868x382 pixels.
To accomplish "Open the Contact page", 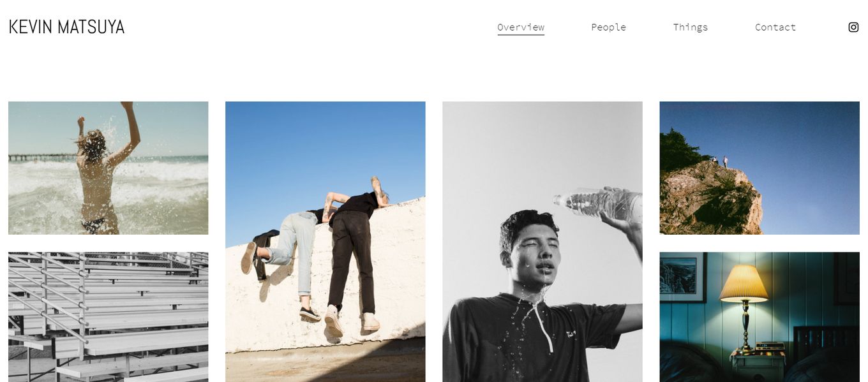I will [775, 27].
